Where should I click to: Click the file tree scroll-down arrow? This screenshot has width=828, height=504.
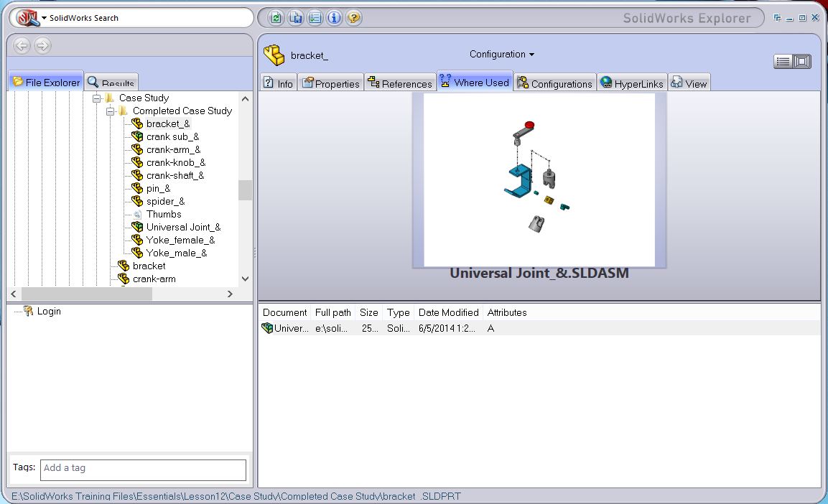pos(245,279)
